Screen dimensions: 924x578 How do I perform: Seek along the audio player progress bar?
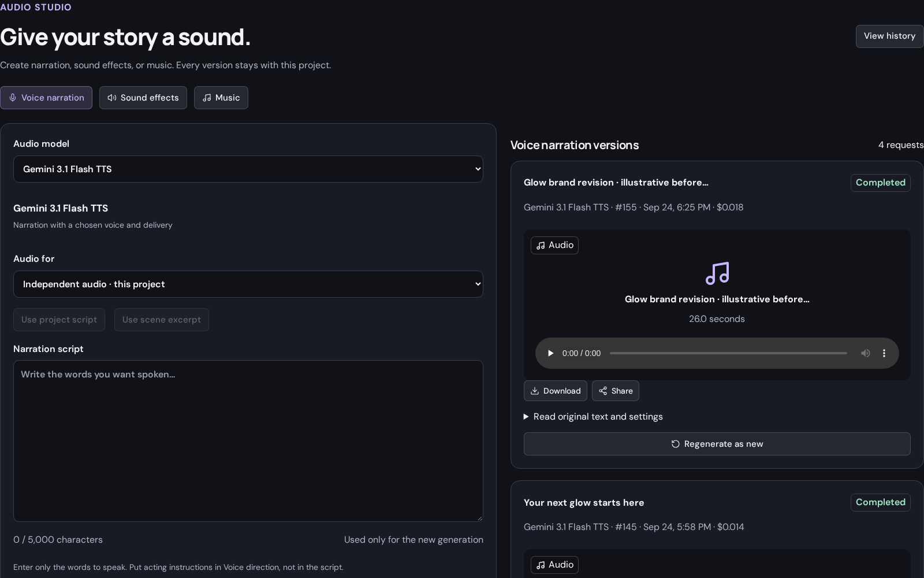[x=728, y=353]
